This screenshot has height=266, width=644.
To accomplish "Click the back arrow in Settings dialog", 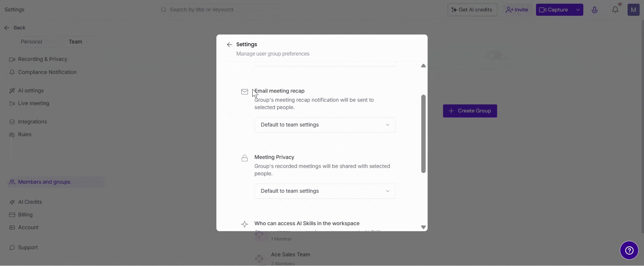I will (x=229, y=45).
